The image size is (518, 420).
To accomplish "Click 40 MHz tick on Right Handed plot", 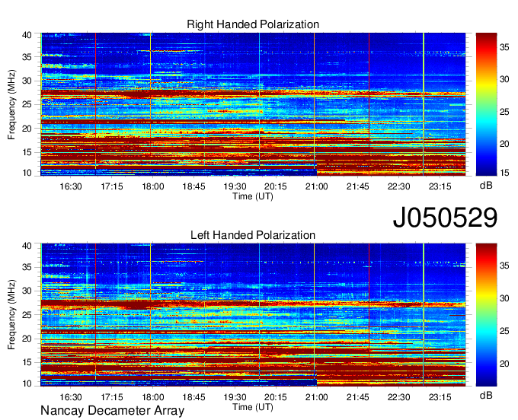I will (27, 35).
